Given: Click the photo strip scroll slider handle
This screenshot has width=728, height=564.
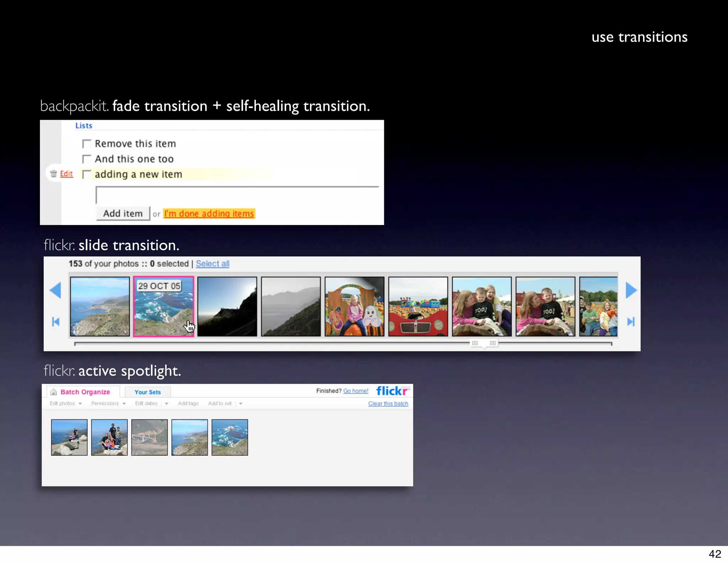Looking at the screenshot, I should point(484,343).
